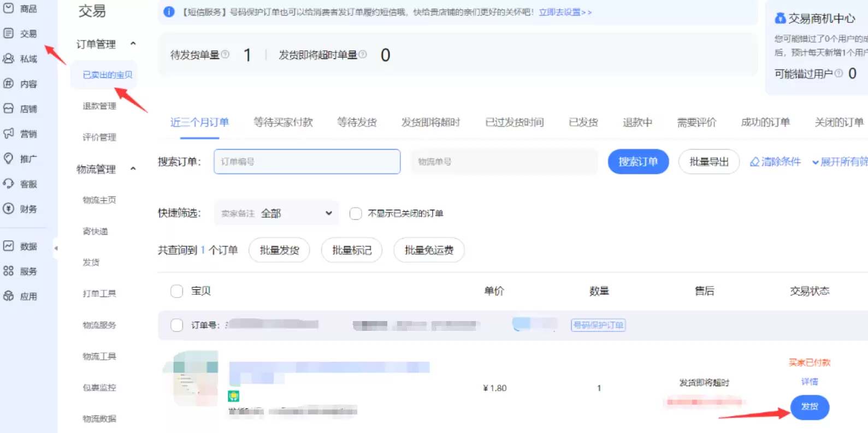Click the info icon in notice banner

[x=169, y=12]
